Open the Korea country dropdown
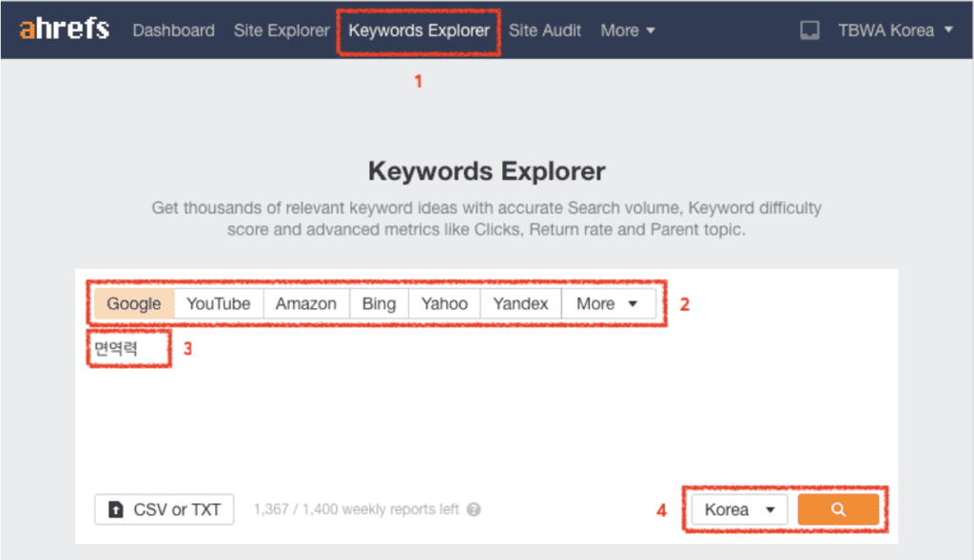Viewport: 974px width, 560px height. [739, 509]
